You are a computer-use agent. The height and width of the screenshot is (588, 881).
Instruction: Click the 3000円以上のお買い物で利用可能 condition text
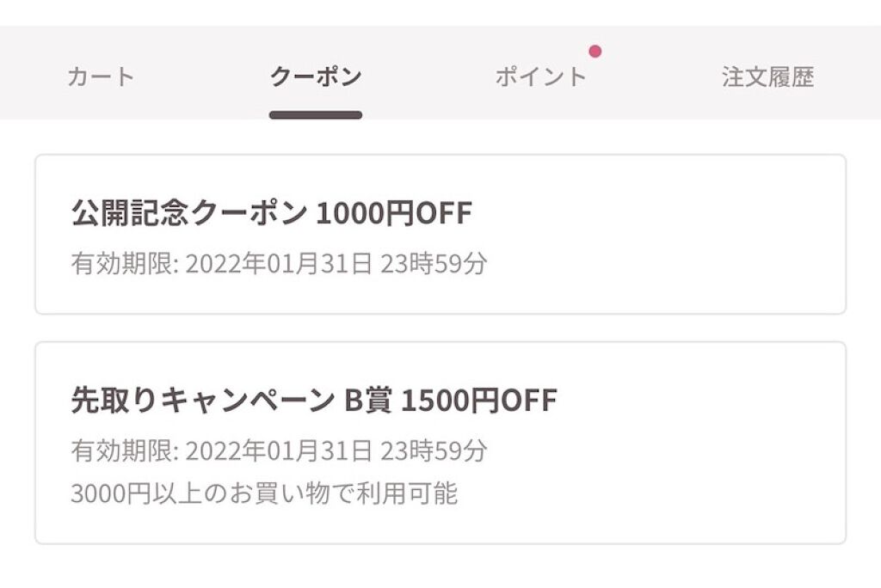click(264, 493)
